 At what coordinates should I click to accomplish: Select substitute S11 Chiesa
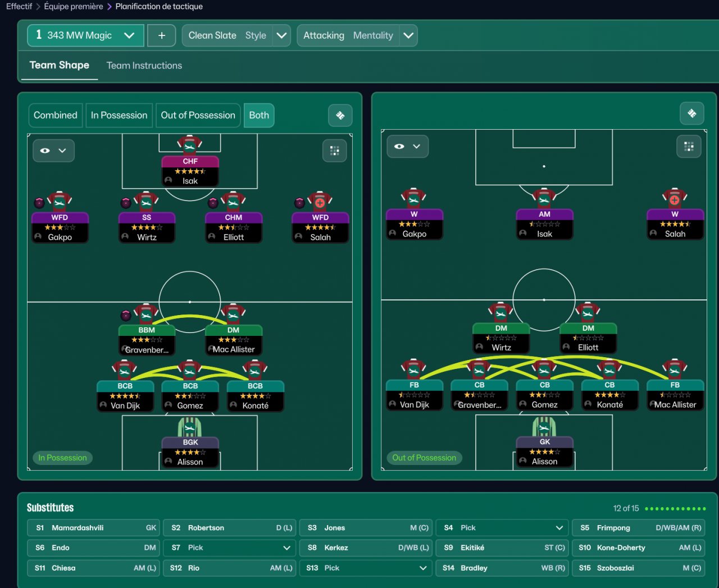(93, 568)
